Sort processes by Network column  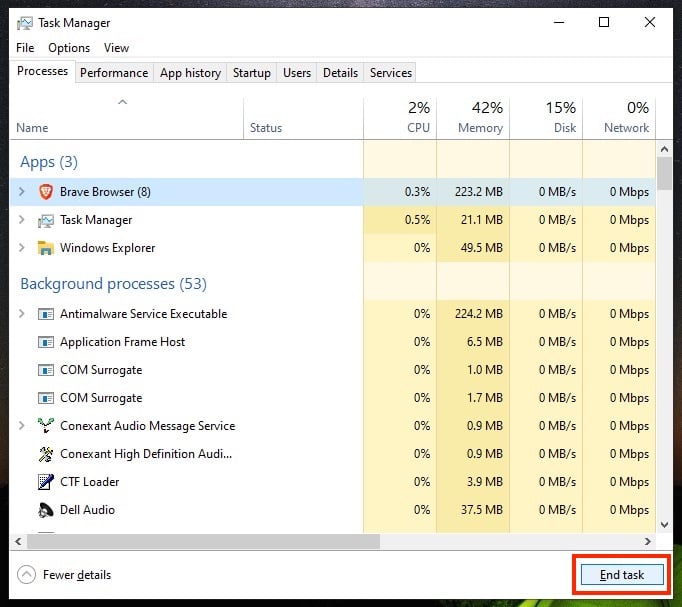[x=619, y=118]
